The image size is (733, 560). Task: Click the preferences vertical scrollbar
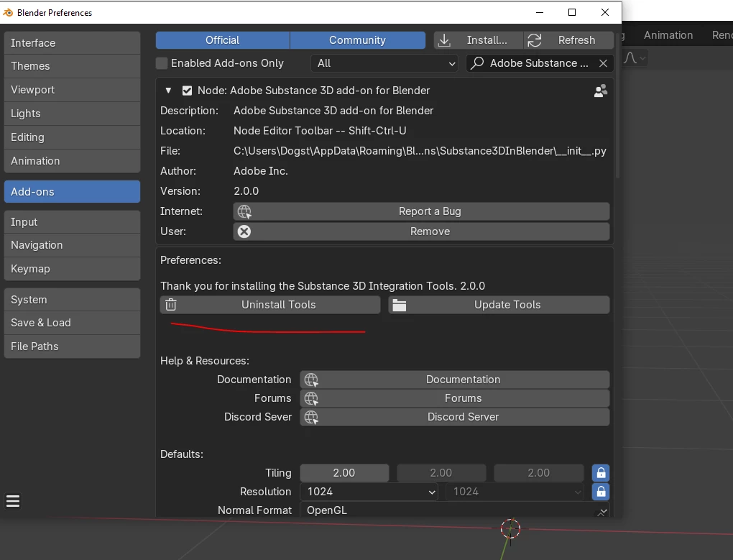click(x=618, y=105)
